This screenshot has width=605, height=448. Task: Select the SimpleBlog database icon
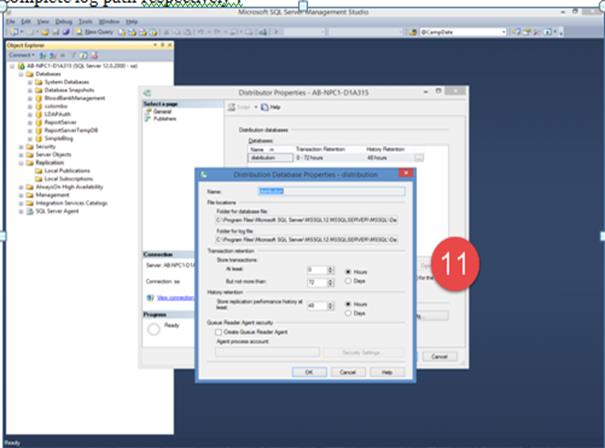click(39, 139)
